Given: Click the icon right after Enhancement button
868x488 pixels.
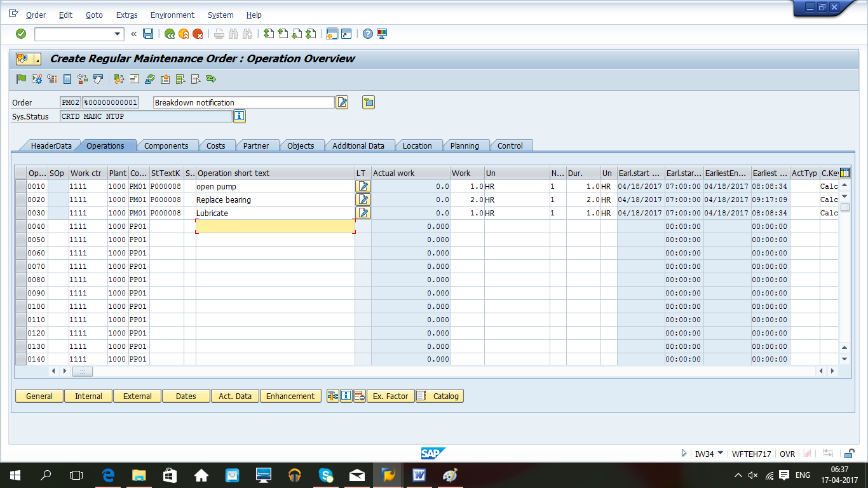Looking at the screenshot, I should coord(332,396).
